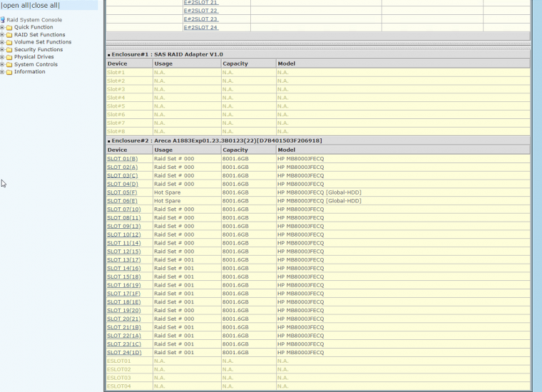Select the Raid System Console label

click(34, 20)
